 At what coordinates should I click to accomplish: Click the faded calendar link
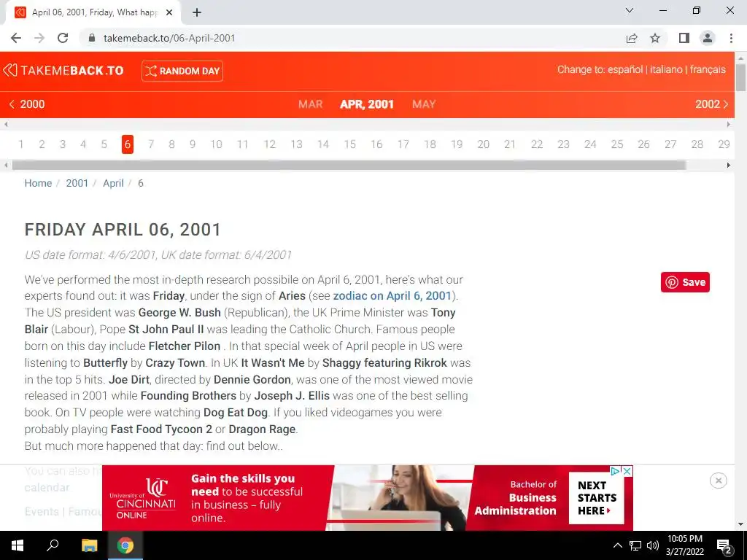[x=47, y=488]
